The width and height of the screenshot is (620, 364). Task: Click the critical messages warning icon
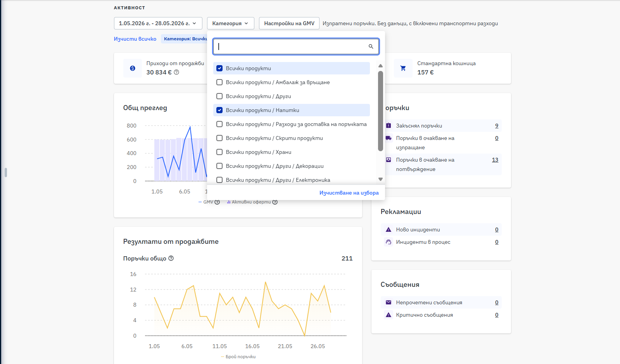click(x=389, y=315)
